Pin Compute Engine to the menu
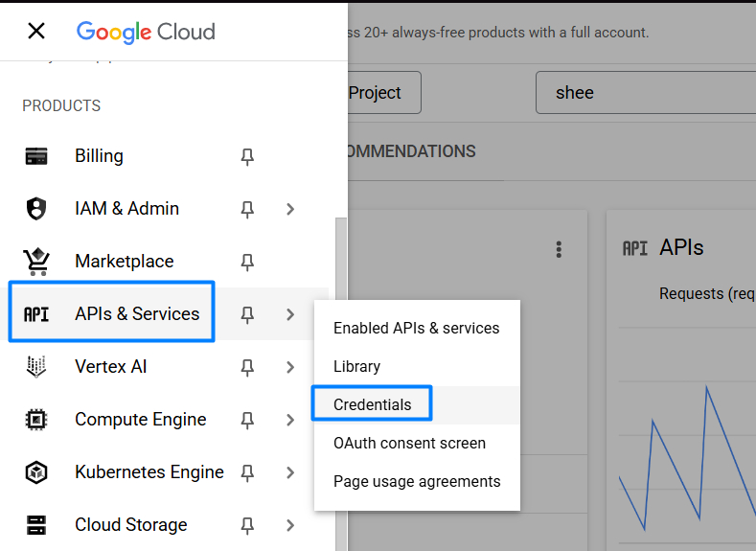Viewport: 756px width, 551px height. [x=247, y=420]
